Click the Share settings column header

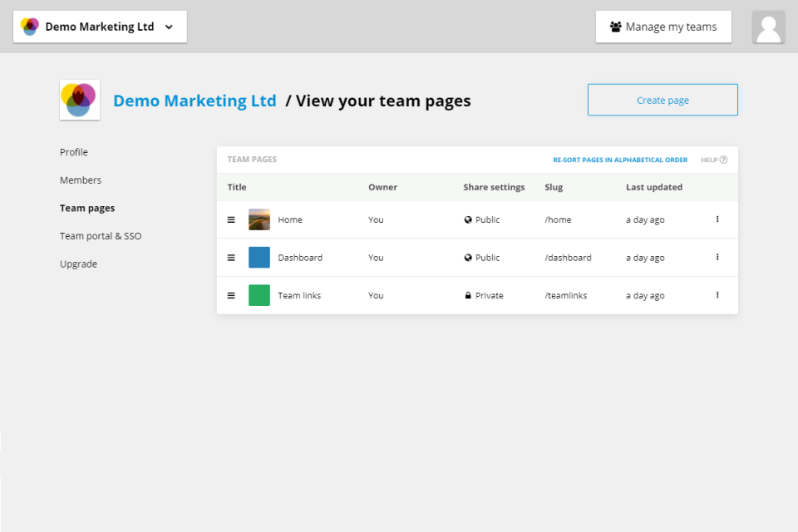coord(494,187)
